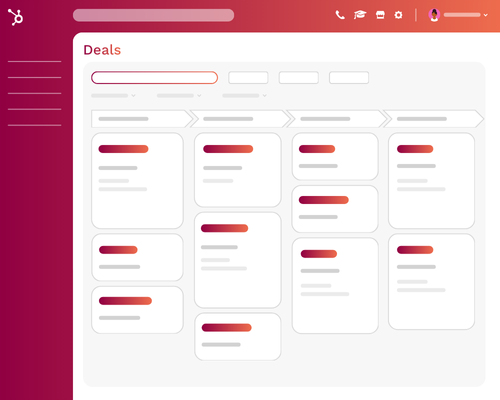Click the first blank button after search field

coord(248,77)
